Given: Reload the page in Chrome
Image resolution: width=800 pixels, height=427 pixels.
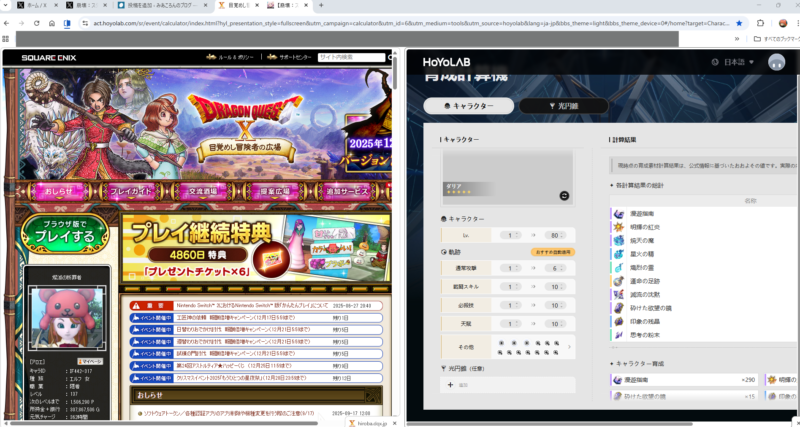Looking at the screenshot, I should pos(36,22).
